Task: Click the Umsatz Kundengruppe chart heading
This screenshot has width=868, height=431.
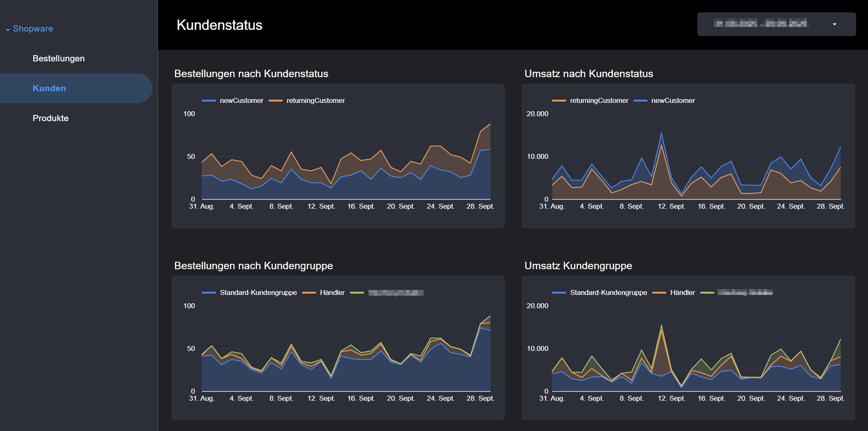Action: pyautogui.click(x=578, y=265)
